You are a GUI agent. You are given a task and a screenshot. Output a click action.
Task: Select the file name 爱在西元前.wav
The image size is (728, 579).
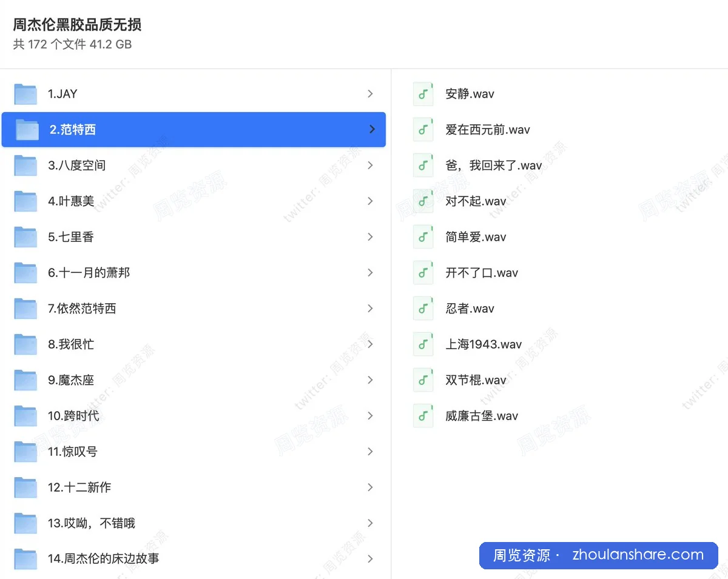488,130
